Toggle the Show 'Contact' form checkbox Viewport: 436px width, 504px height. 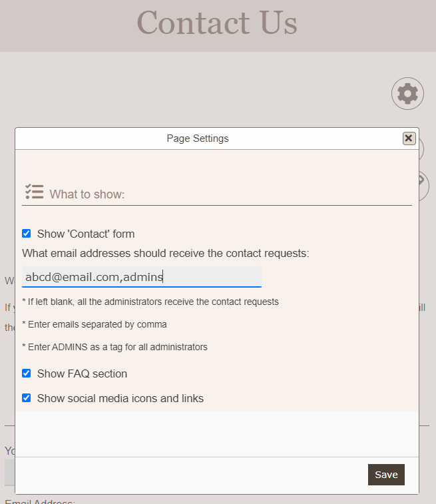[x=27, y=234]
